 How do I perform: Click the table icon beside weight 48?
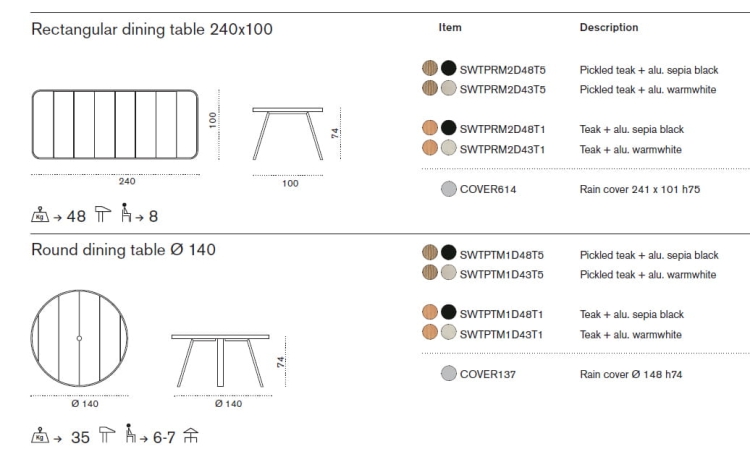pyautogui.click(x=102, y=213)
